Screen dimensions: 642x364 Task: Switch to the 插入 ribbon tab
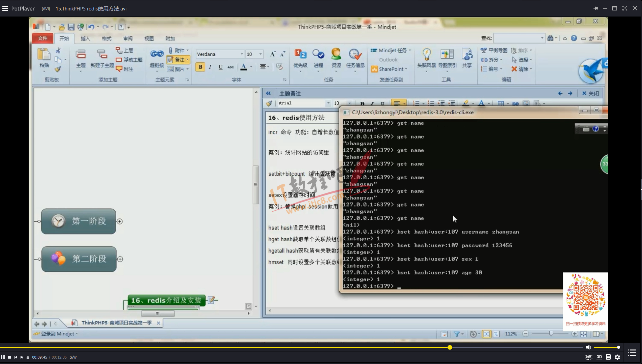[85, 38]
